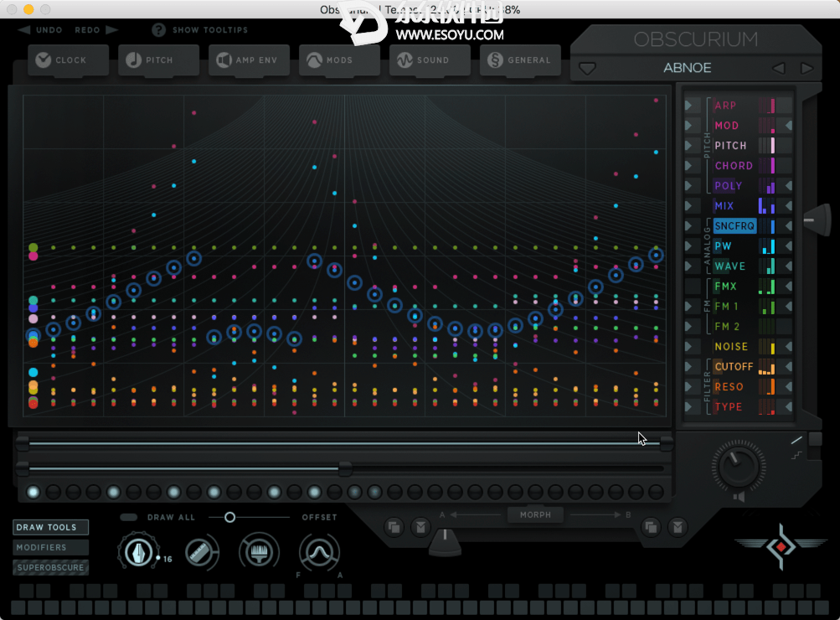The image size is (840, 620).
Task: Click the Redo arrow
Action: [x=112, y=30]
